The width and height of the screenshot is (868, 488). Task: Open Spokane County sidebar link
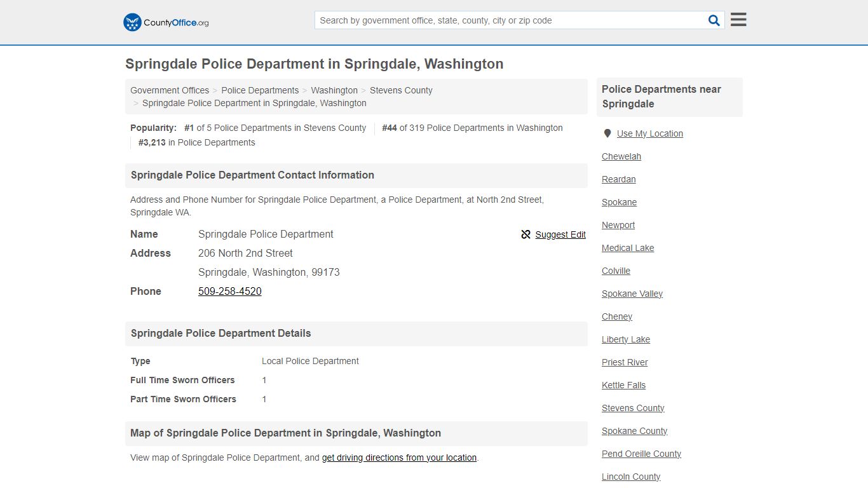(635, 431)
